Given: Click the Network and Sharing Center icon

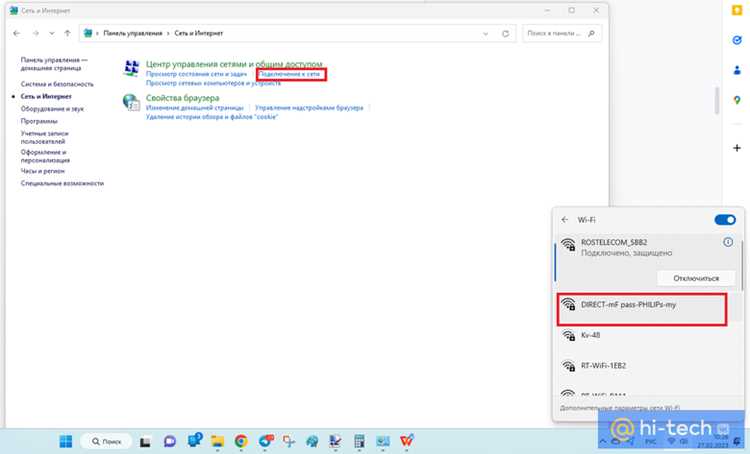Looking at the screenshot, I should pyautogui.click(x=131, y=68).
